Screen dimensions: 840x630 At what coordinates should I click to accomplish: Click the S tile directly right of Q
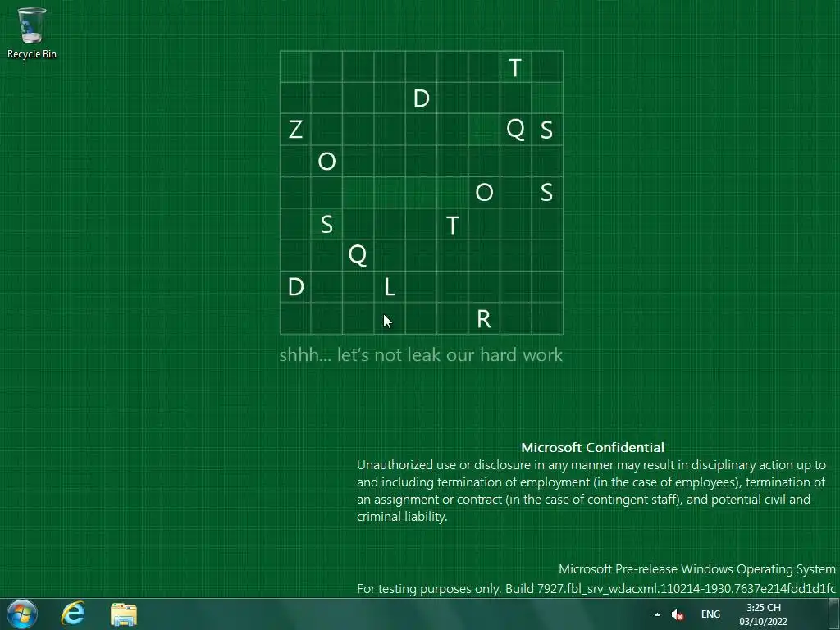[x=547, y=129]
